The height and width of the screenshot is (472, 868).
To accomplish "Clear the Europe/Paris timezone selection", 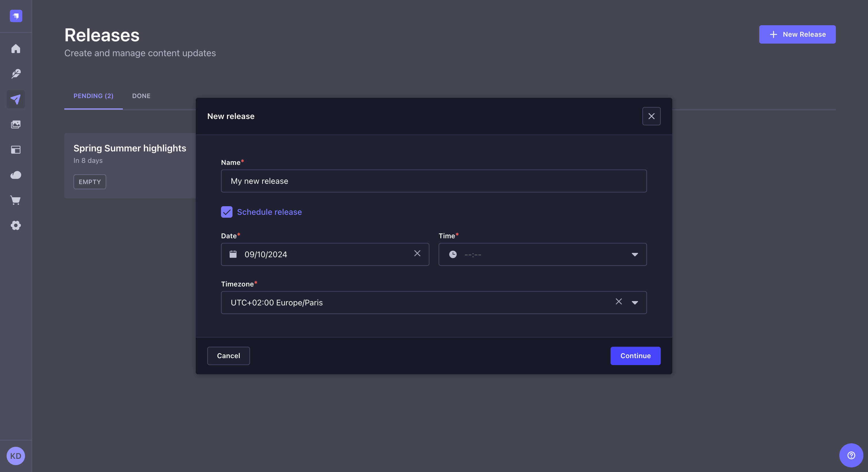I will (619, 302).
